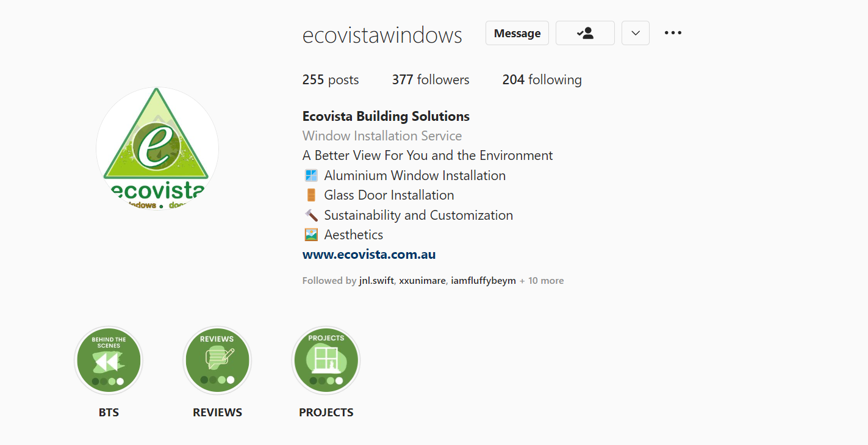The width and height of the screenshot is (868, 445).
Task: Click the Message button
Action: click(517, 34)
